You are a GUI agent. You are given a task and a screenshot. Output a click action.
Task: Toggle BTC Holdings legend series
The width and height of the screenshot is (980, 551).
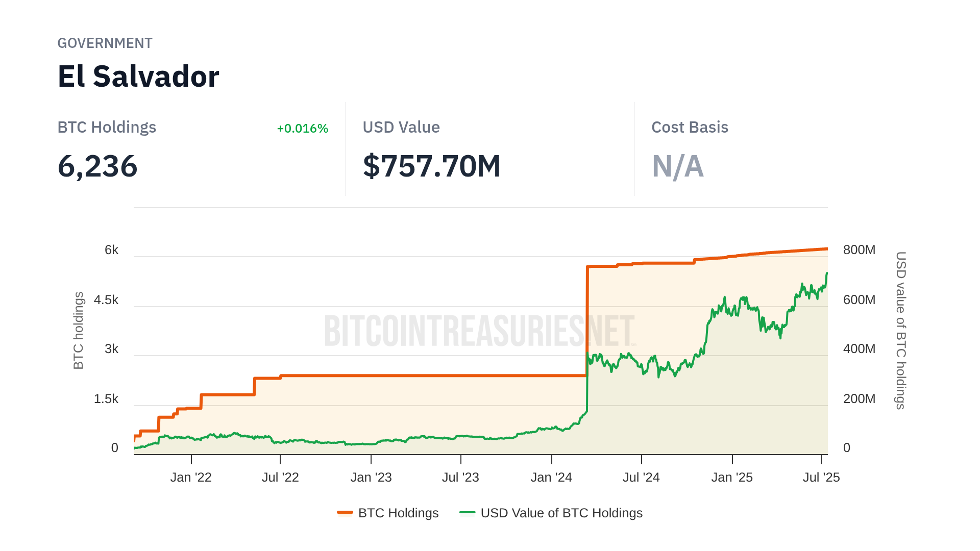(x=398, y=513)
